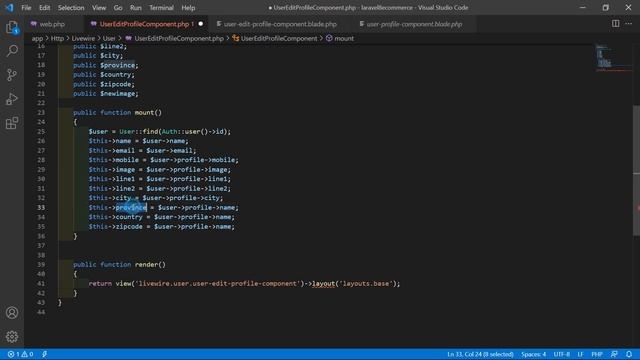Click User::find call on line 25
640x360 pixels.
click(x=139, y=131)
